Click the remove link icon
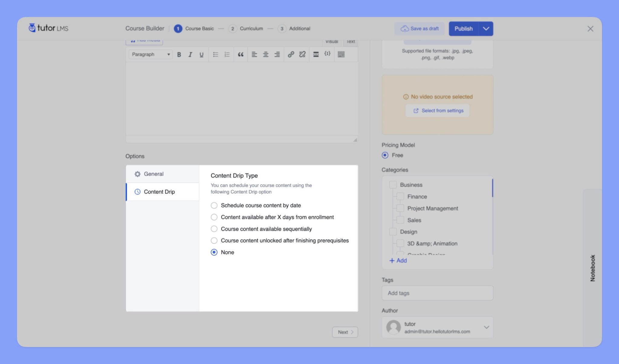619x364 pixels. [302, 54]
